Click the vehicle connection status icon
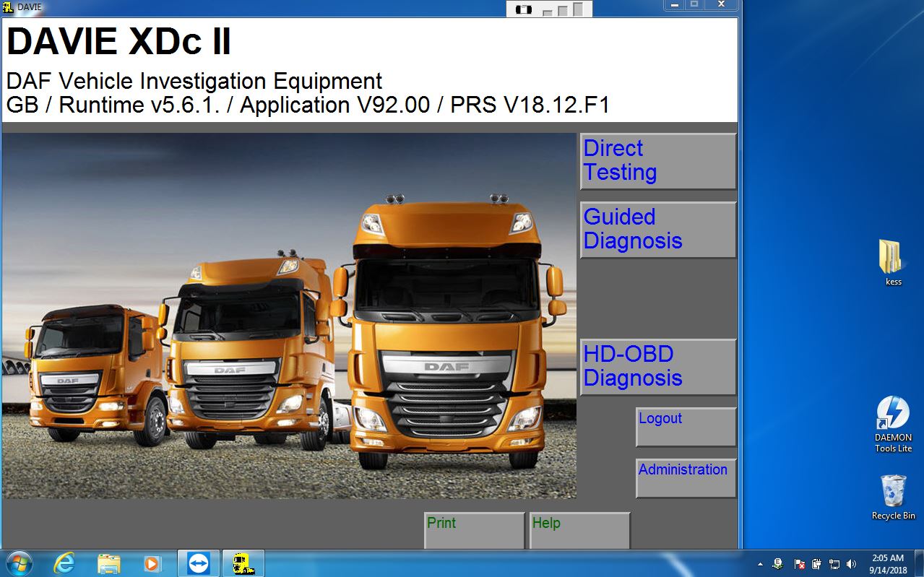The image size is (924, 577). [x=524, y=9]
